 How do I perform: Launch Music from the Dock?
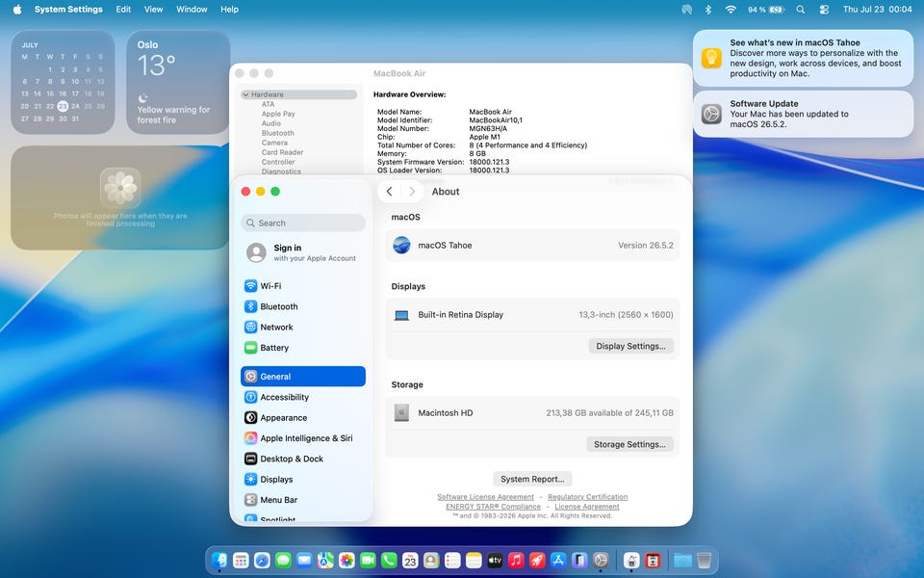pyautogui.click(x=516, y=561)
